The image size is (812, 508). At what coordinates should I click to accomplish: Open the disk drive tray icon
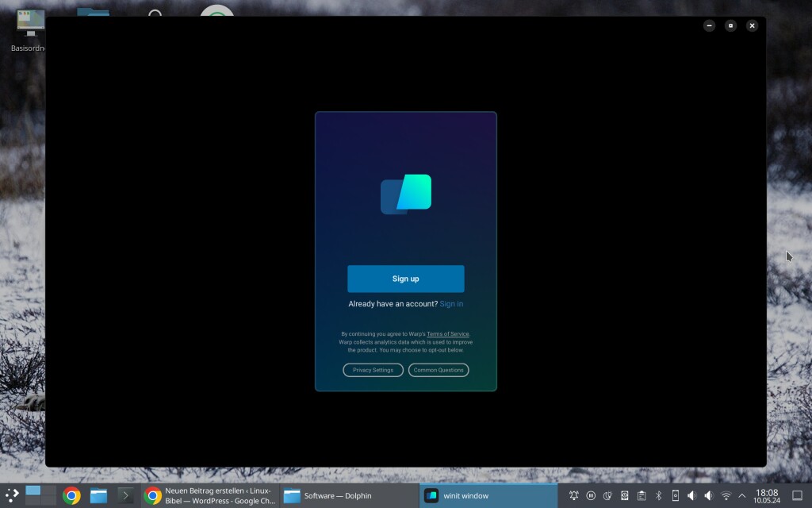point(625,495)
